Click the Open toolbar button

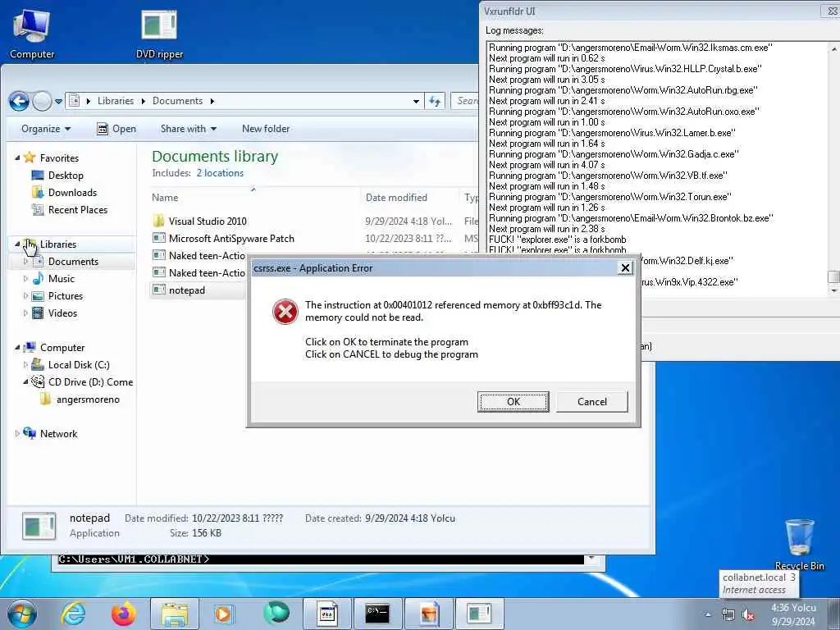116,129
